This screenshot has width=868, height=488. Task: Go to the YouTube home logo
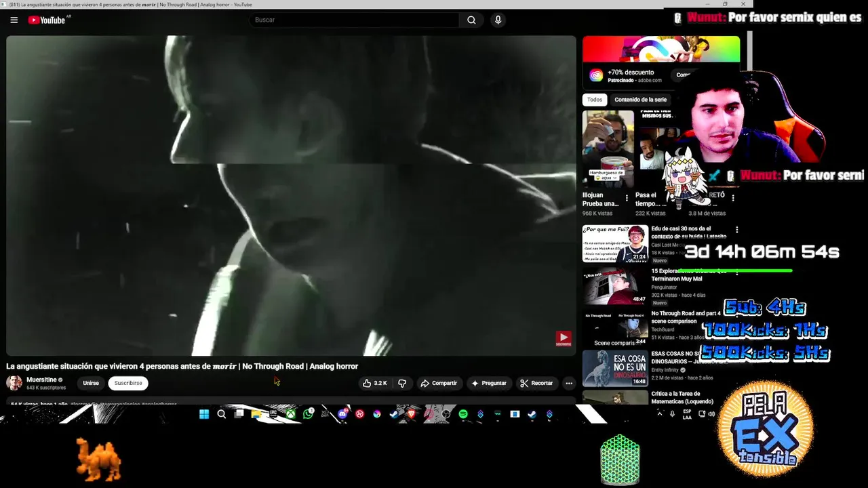tap(46, 20)
